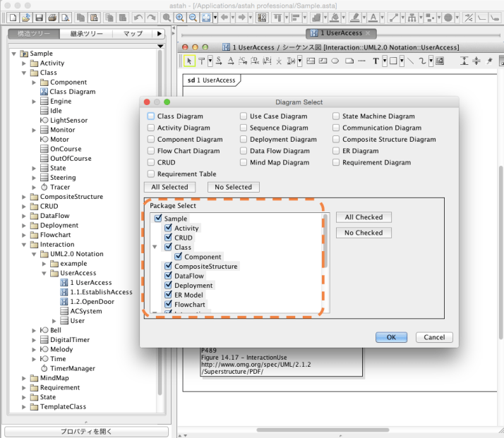Collapse the Class package in Package Select
504x438 pixels.
(x=155, y=248)
